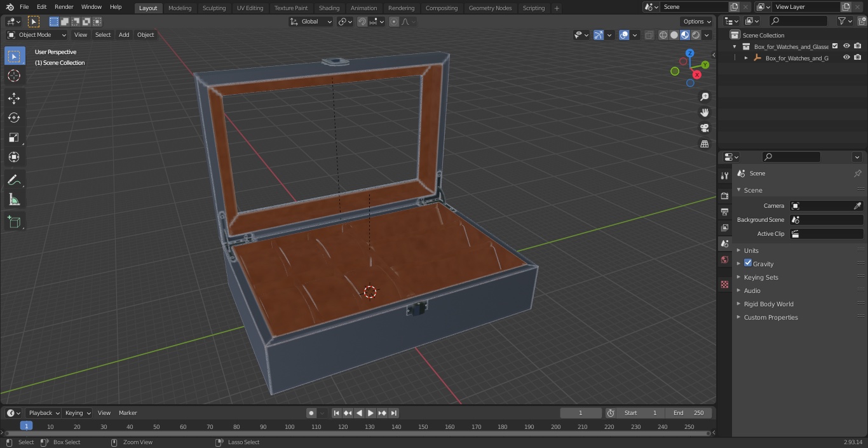This screenshot has height=448, width=868.
Task: Open the File menu
Action: point(24,7)
